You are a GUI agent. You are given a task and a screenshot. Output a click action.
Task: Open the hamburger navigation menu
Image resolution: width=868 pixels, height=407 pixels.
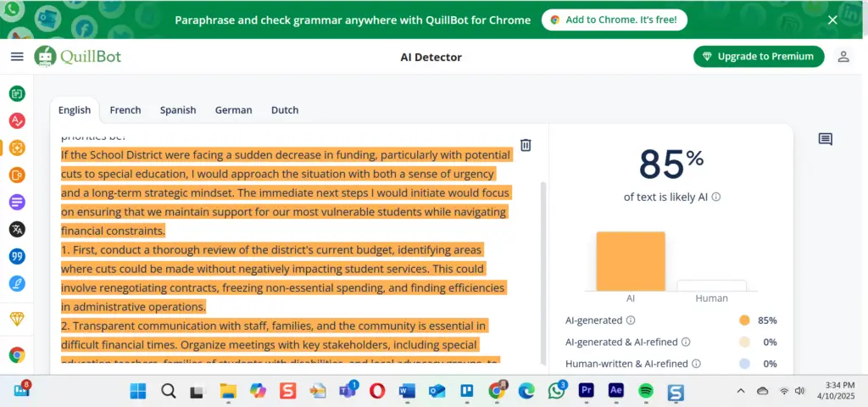click(x=17, y=57)
